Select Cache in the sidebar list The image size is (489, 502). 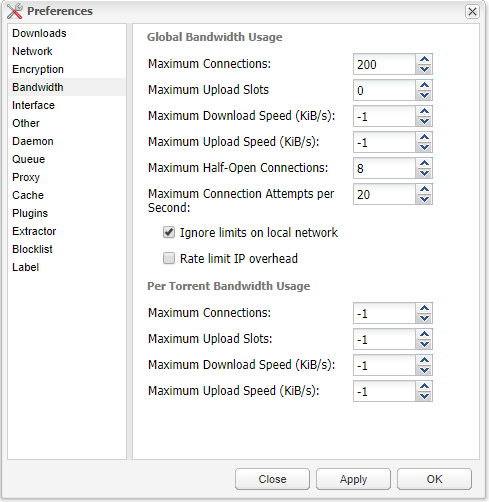tap(67, 195)
